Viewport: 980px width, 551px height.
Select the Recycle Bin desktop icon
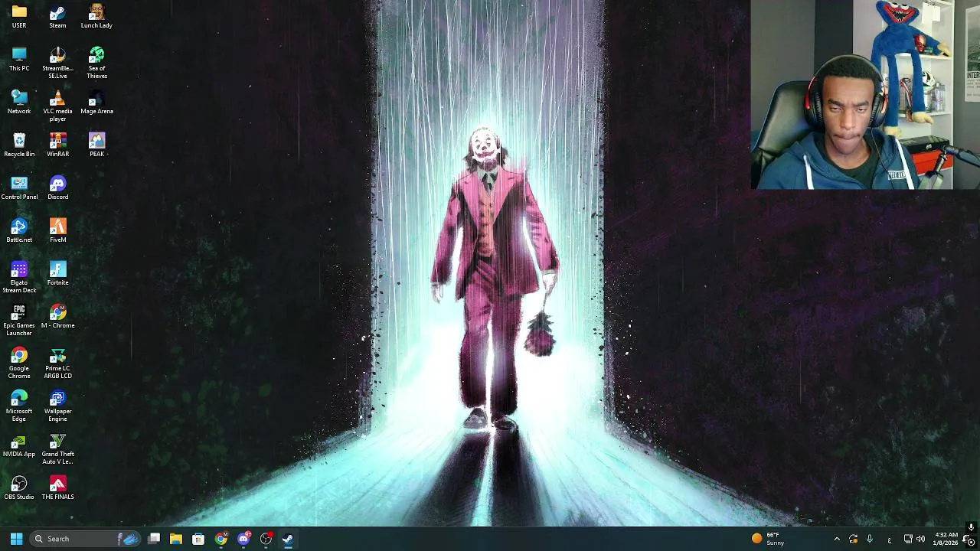[19, 145]
